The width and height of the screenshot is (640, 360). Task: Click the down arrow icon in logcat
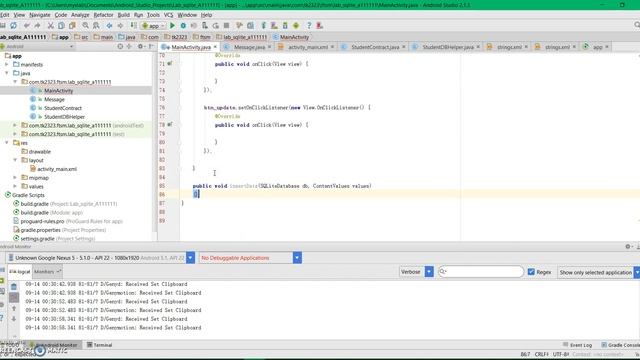coord(14,319)
